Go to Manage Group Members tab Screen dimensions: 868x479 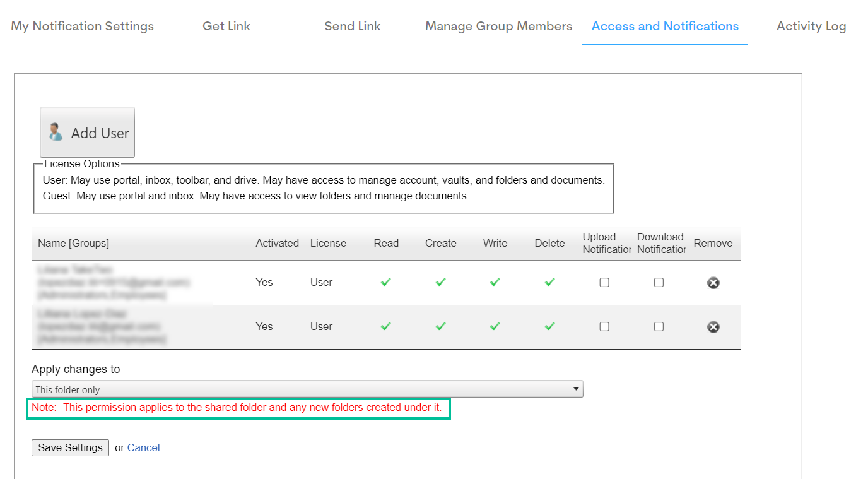(x=498, y=27)
